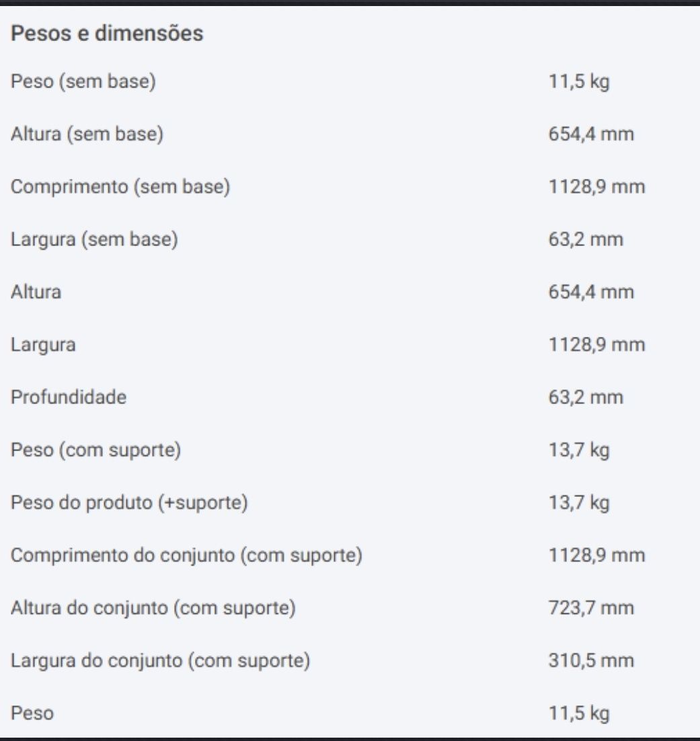Click the 'Pesos e dimensões' section heading
The image size is (700, 741).
[x=107, y=34]
